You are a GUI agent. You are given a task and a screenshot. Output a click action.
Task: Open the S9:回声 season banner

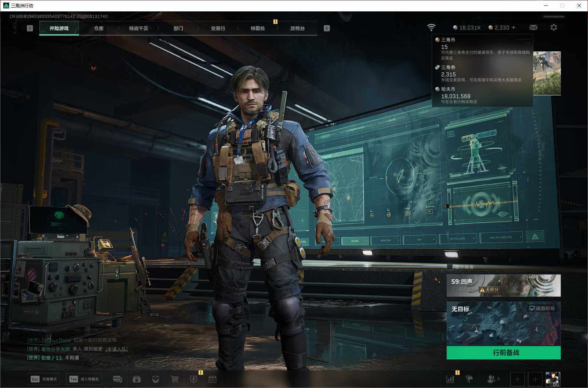coord(504,285)
